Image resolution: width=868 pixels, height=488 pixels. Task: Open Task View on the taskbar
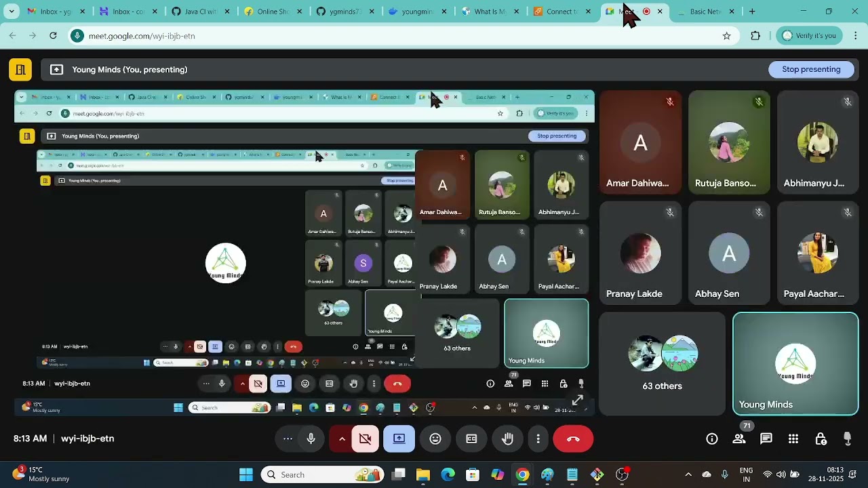coord(398,474)
